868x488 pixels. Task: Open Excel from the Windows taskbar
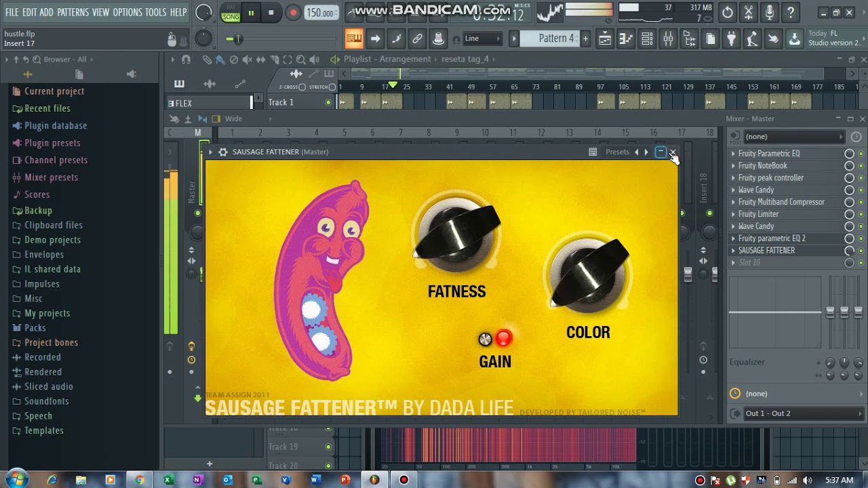[169, 480]
